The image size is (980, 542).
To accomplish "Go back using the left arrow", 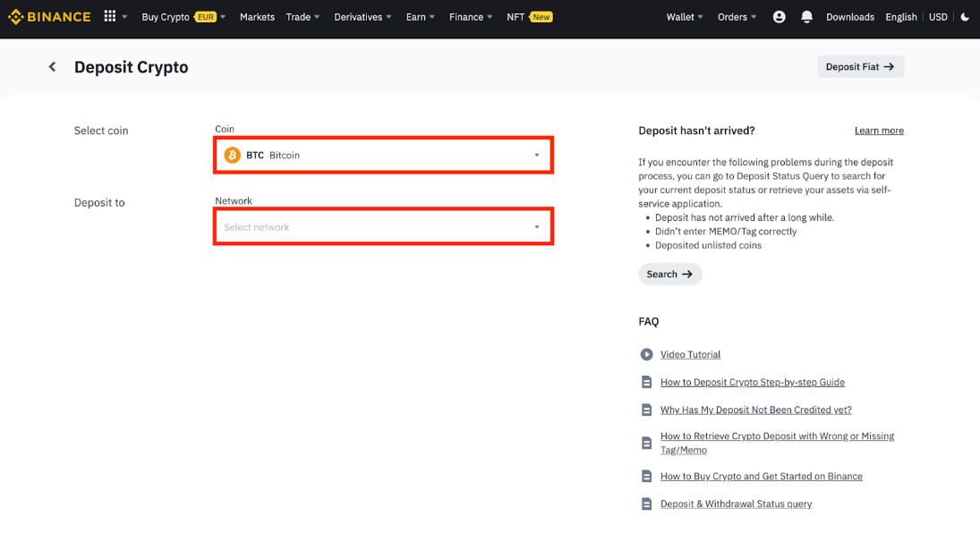I will (x=53, y=67).
